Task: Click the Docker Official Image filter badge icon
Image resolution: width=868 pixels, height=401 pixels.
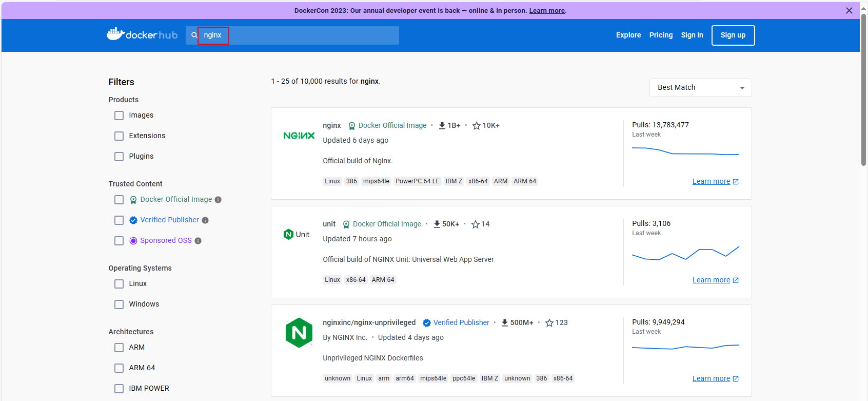Action: 133,200
